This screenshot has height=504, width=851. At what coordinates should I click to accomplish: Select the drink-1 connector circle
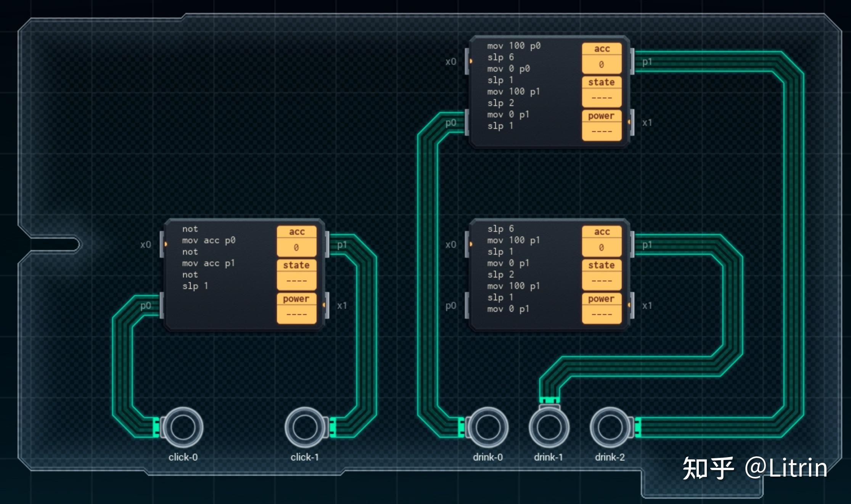549,427
